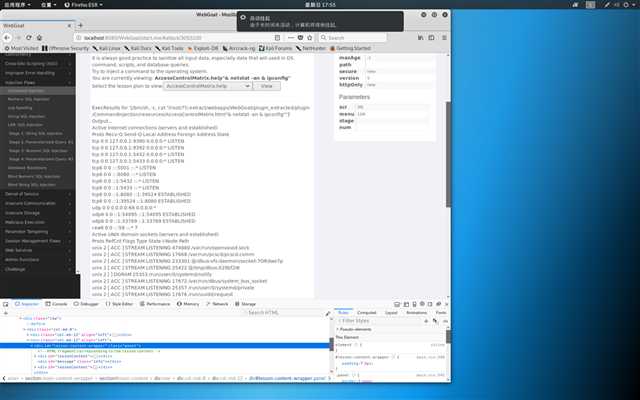Image resolution: width=640 pixels, height=400 pixels.
Task: Switch to the Console tab
Action: pyautogui.click(x=56, y=304)
